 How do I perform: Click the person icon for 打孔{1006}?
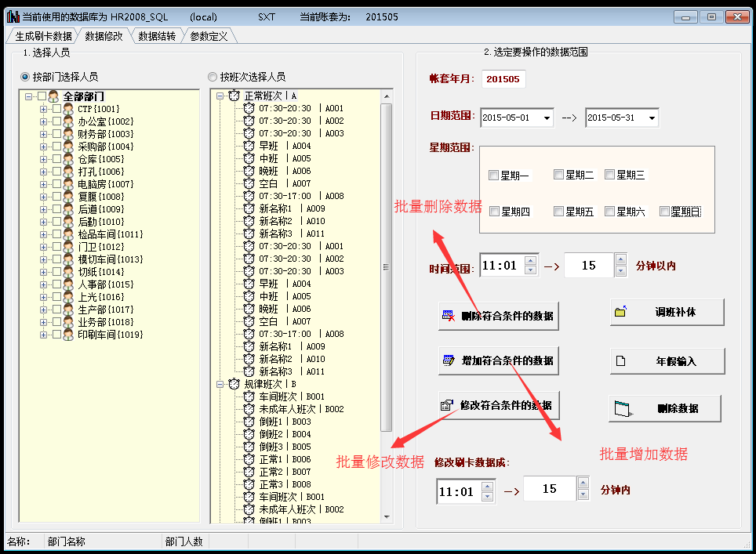68,171
